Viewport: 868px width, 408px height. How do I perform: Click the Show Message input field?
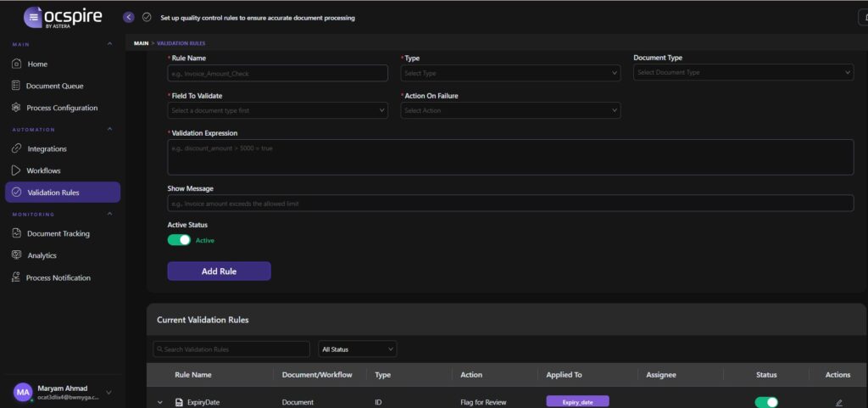point(510,204)
